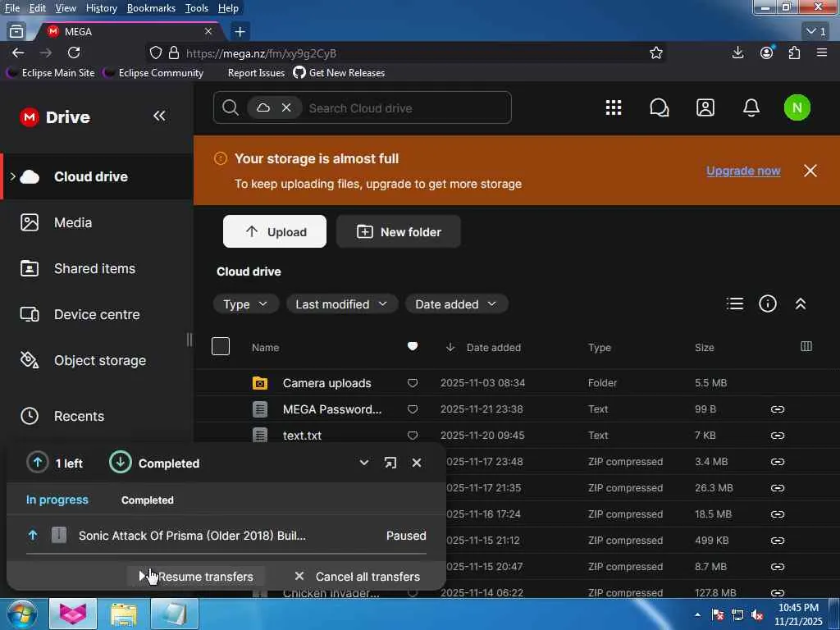Cancel all transfers
The width and height of the screenshot is (840, 630).
point(357,577)
